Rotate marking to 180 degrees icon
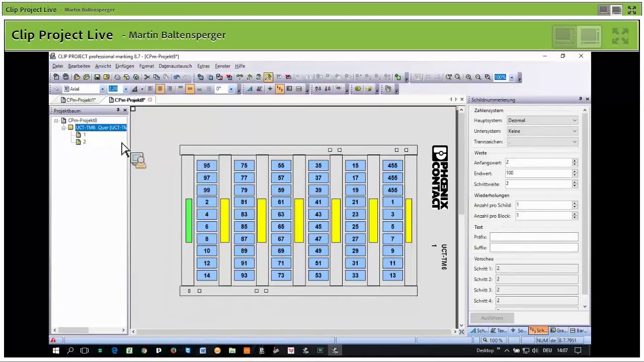This screenshot has width=644, height=362. [259, 77]
